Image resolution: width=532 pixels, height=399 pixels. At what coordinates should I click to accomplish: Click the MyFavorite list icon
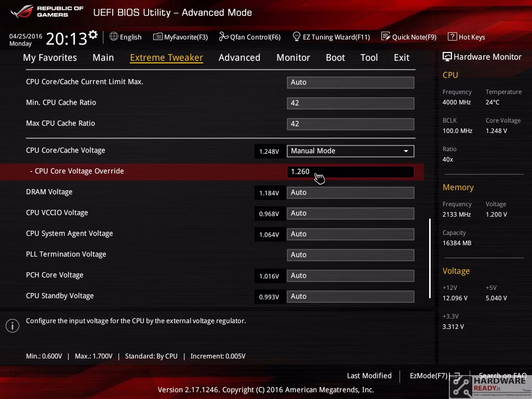pos(157,37)
